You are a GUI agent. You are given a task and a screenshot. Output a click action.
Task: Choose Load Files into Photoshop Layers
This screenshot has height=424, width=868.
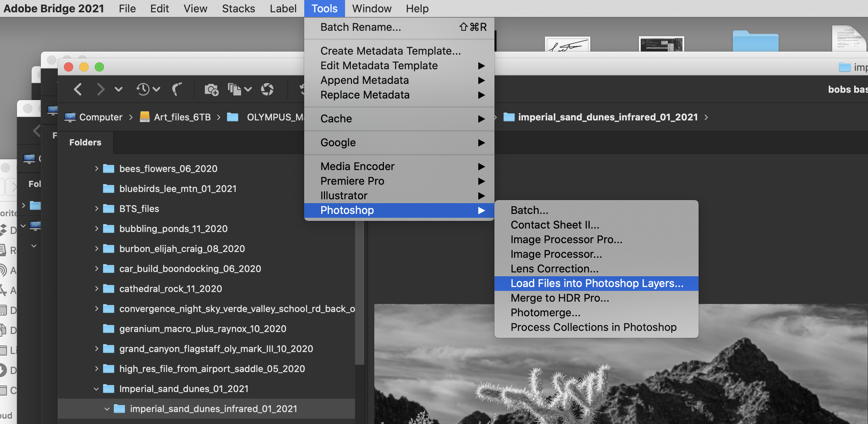coord(597,283)
